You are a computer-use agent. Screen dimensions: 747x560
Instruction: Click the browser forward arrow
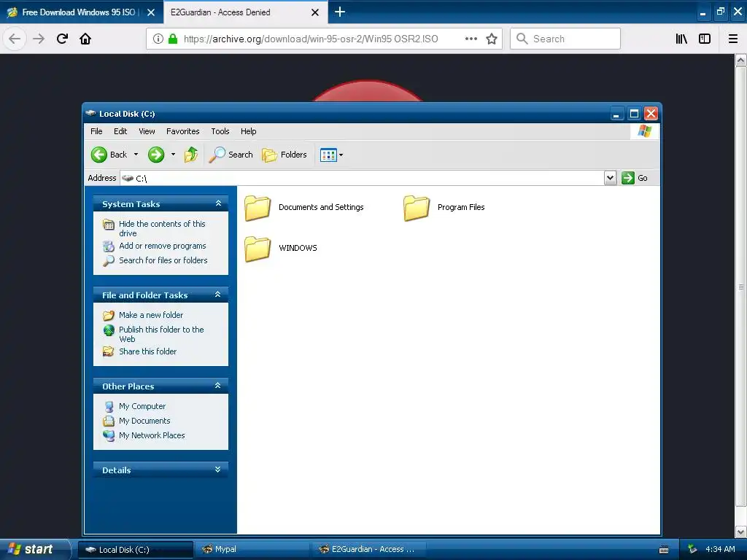click(39, 39)
